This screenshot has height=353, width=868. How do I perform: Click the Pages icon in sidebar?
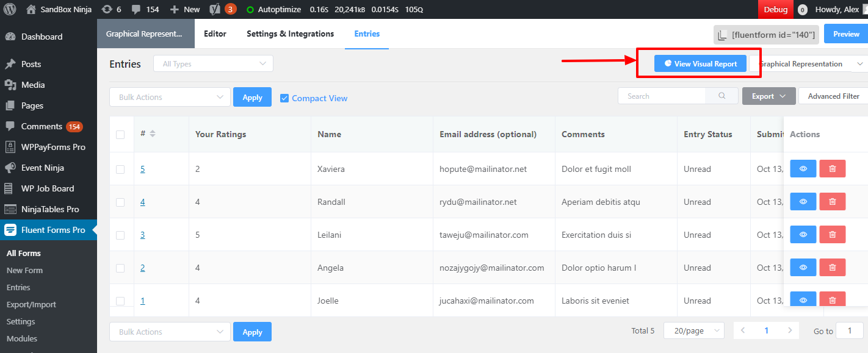tap(10, 105)
